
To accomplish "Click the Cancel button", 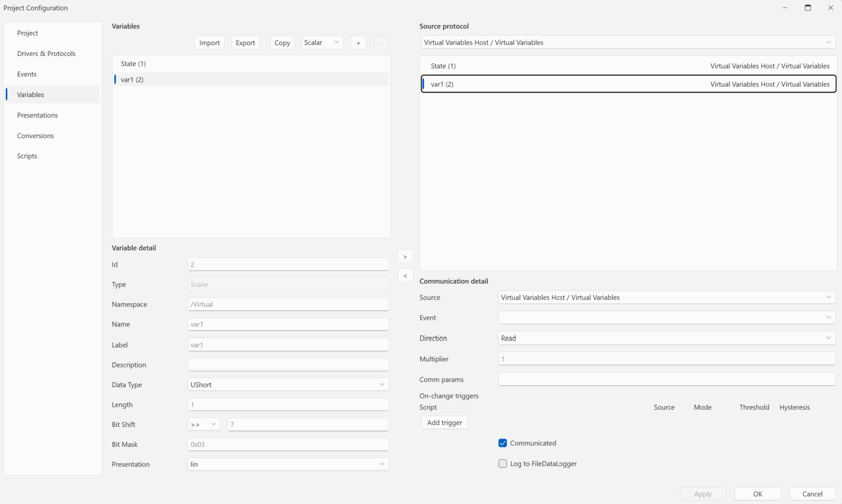I will 812,494.
